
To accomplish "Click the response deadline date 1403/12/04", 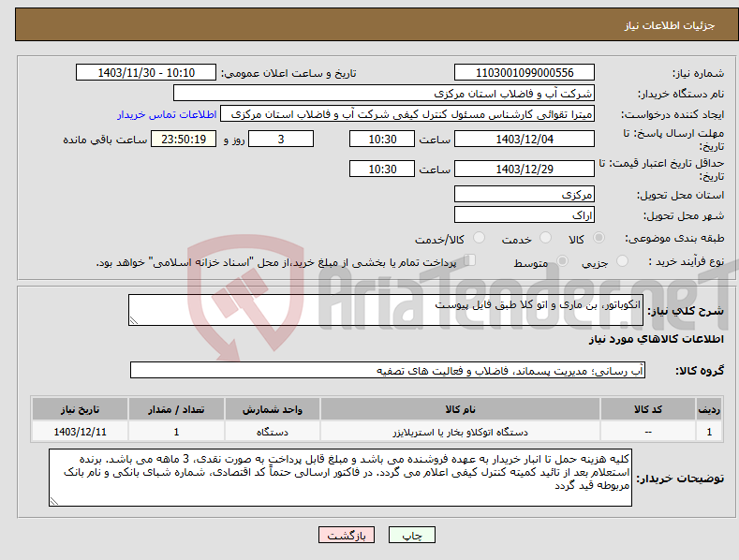I will point(525,139).
